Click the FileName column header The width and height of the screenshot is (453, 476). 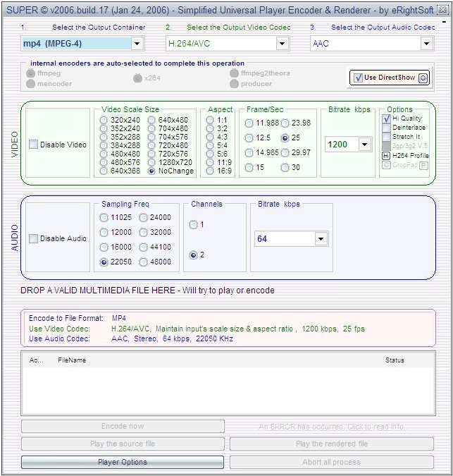[x=72, y=360]
